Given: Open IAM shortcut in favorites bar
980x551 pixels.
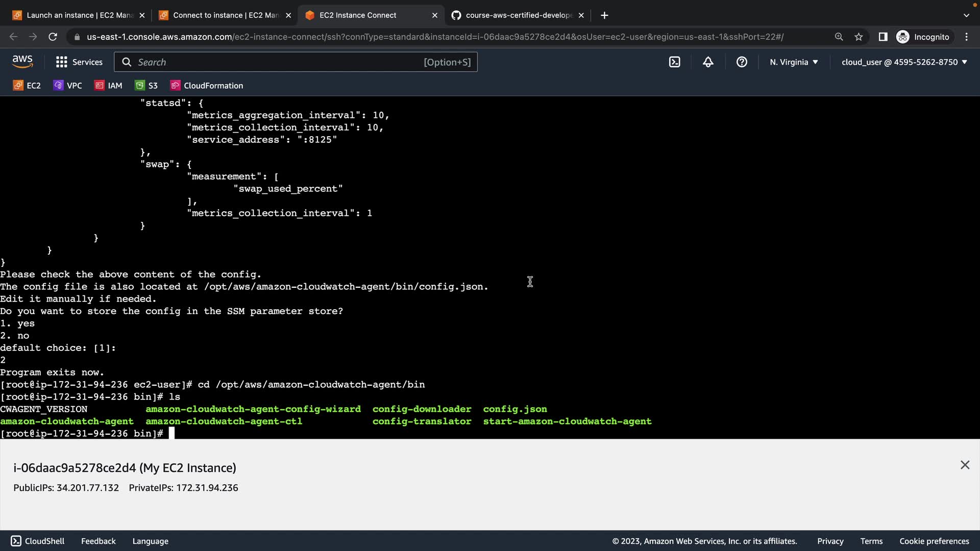Looking at the screenshot, I should (x=109, y=86).
